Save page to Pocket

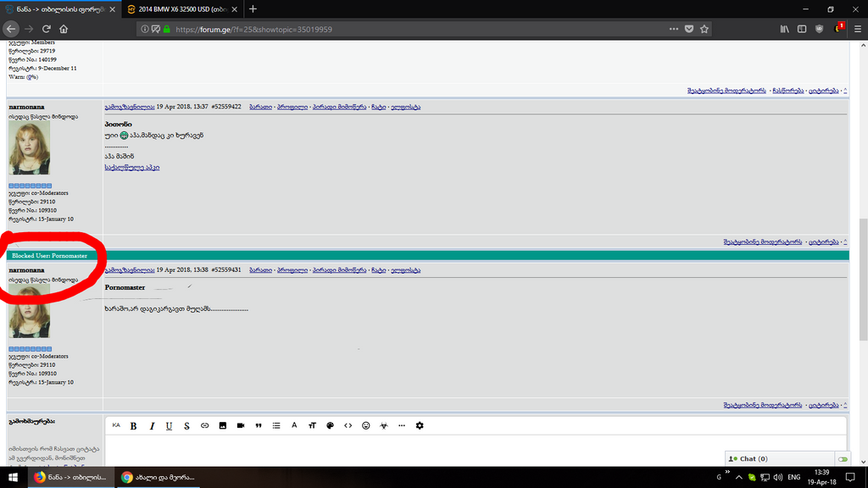tap(689, 29)
